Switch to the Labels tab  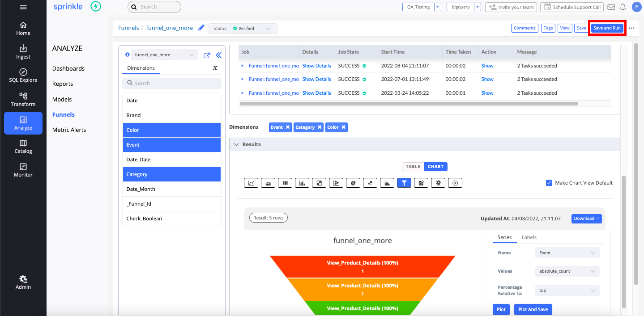tap(529, 237)
